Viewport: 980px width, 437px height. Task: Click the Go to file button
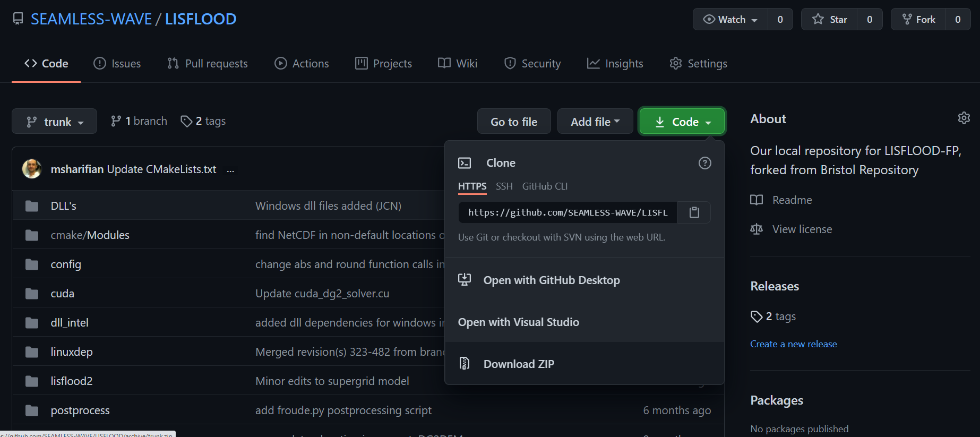point(514,121)
